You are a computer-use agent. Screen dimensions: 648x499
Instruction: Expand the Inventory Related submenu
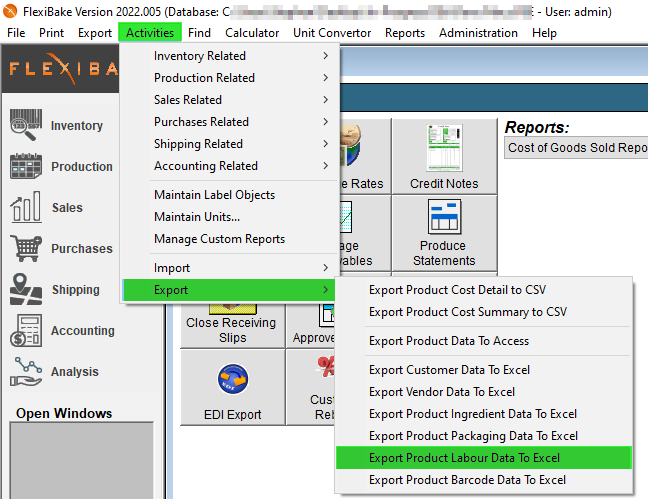231,55
